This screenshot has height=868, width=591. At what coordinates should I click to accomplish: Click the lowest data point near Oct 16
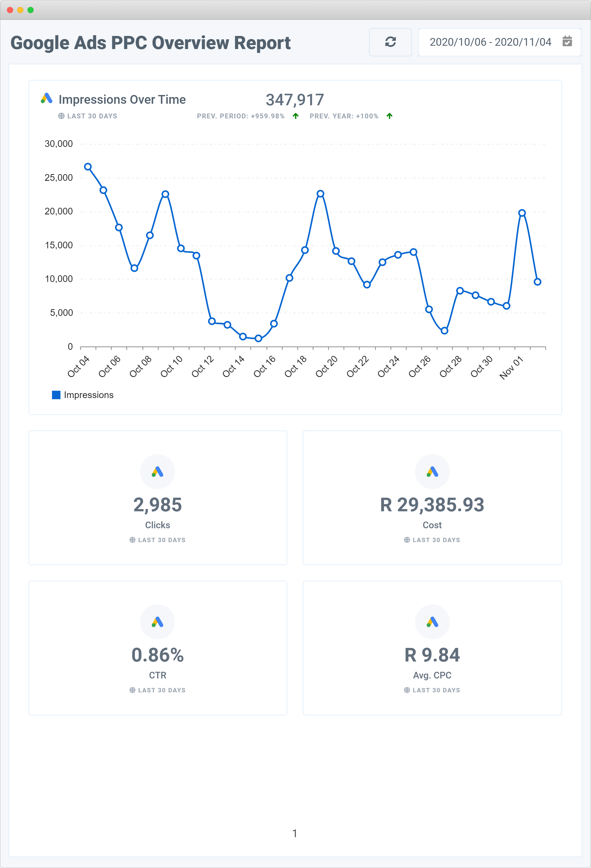tap(258, 338)
